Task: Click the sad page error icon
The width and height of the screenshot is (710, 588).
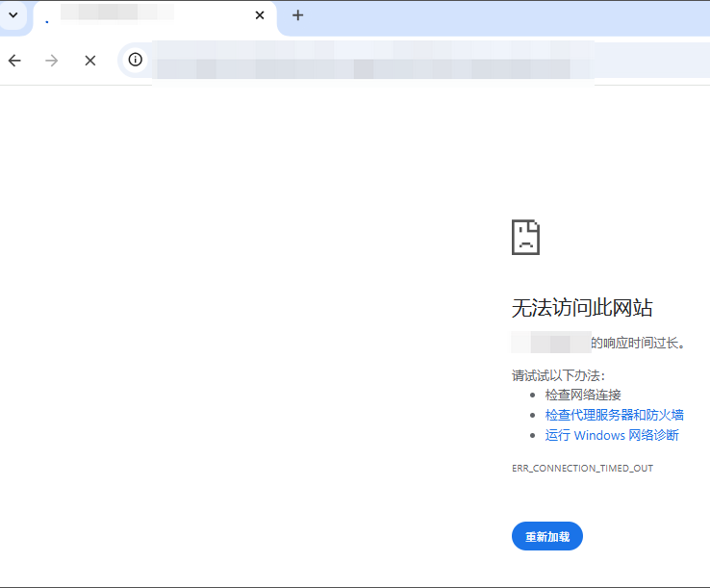Action: pyautogui.click(x=525, y=237)
